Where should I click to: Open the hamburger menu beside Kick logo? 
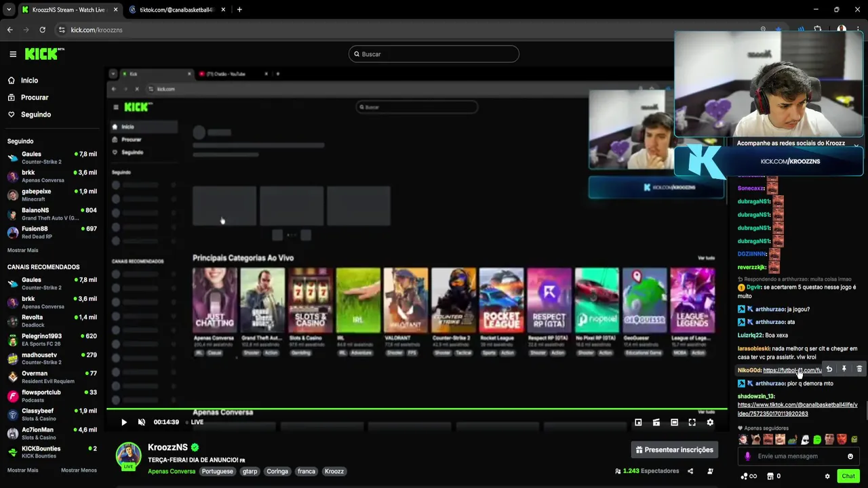13,54
